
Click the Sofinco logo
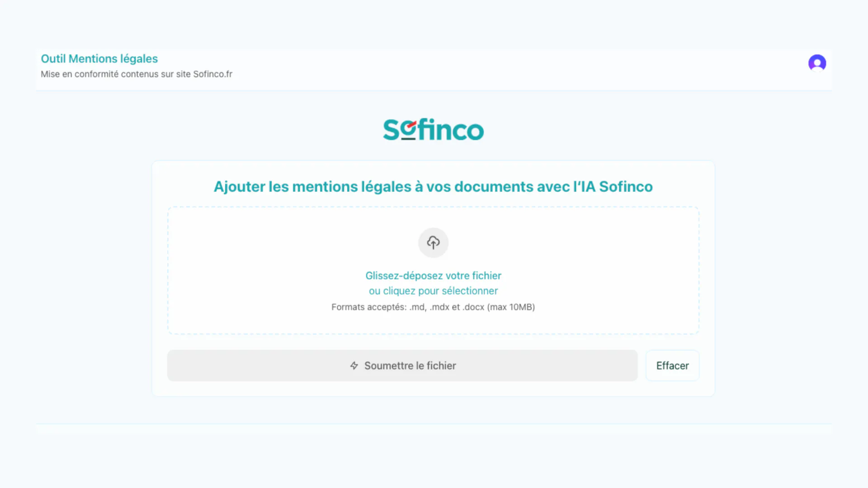point(433,129)
